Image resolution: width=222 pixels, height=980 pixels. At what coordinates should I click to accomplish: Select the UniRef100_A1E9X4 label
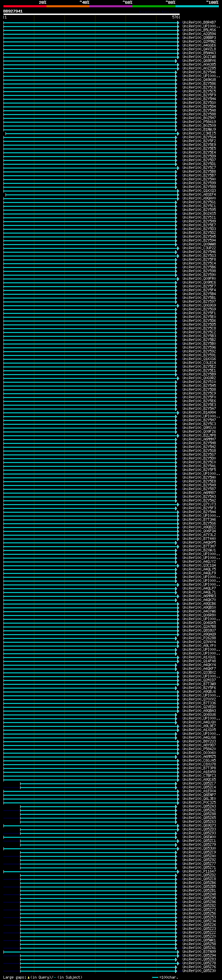pos(199,791)
